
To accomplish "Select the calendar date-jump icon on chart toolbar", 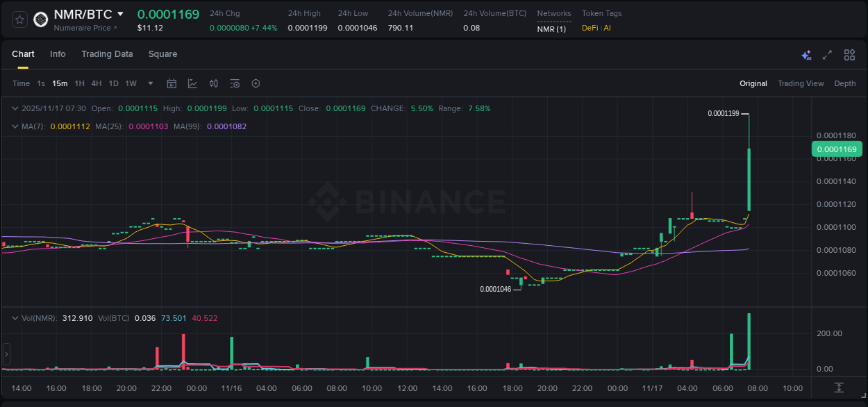I will click(x=172, y=83).
